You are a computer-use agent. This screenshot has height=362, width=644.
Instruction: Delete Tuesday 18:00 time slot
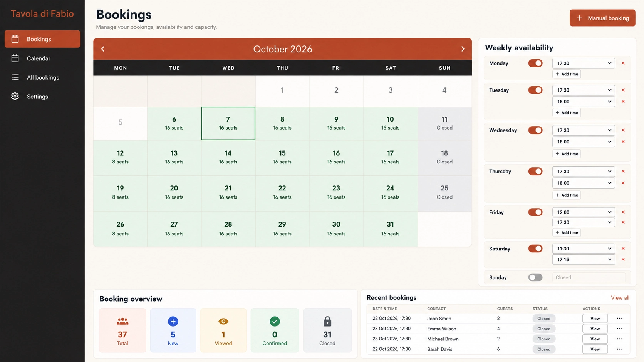(623, 102)
